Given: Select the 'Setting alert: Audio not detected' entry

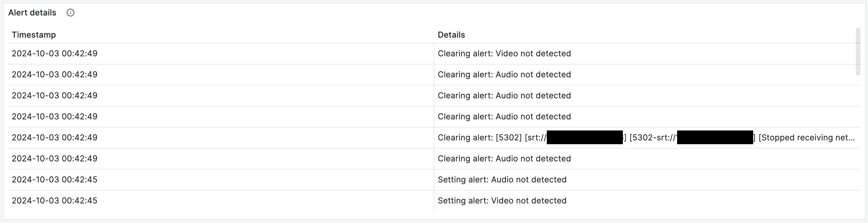Looking at the screenshot, I should tap(502, 180).
